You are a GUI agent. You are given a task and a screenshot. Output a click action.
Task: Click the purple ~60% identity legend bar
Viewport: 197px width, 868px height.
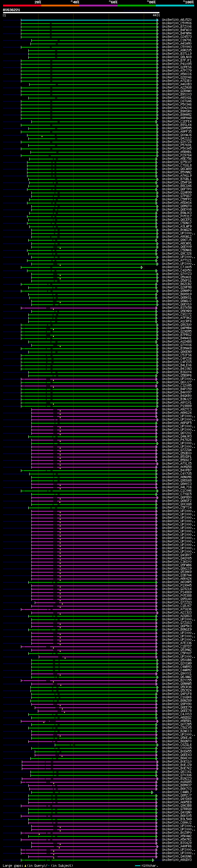point(99,6)
